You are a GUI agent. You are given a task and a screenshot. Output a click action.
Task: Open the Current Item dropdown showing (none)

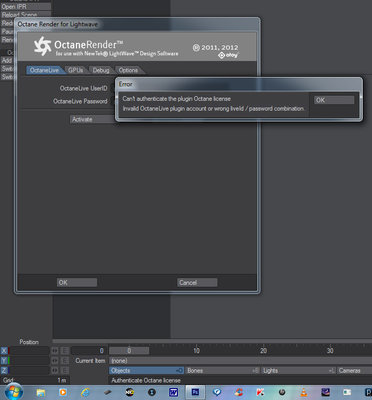coord(240,361)
